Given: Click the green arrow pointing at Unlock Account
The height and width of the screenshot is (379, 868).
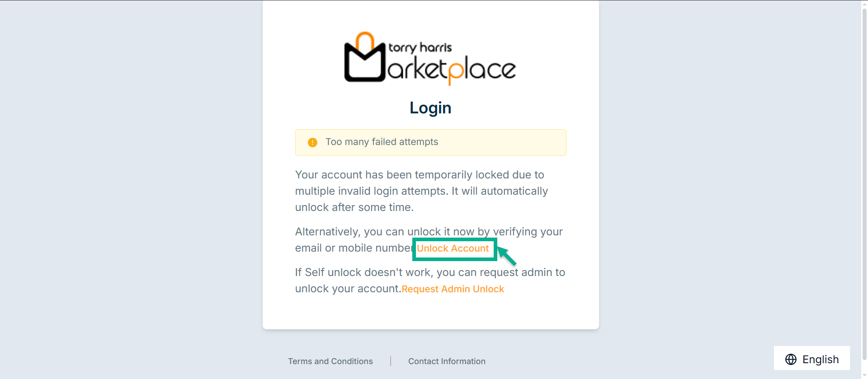Looking at the screenshot, I should pos(507,256).
